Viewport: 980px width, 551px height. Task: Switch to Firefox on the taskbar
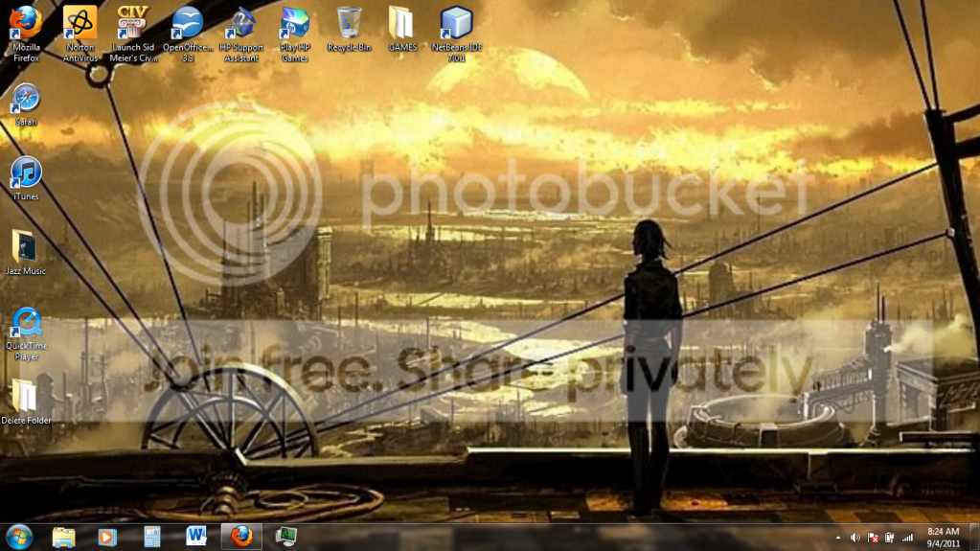241,538
